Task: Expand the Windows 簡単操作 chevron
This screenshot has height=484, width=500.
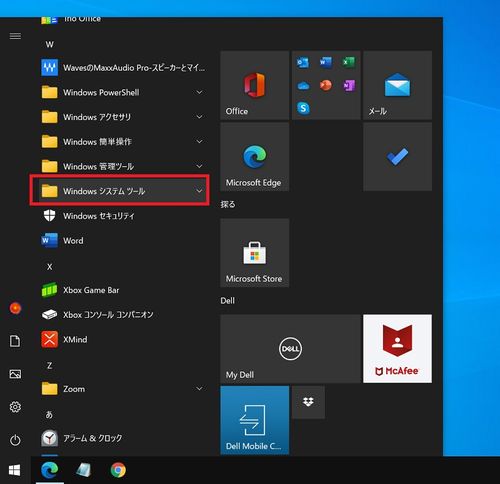Action: pyautogui.click(x=199, y=142)
